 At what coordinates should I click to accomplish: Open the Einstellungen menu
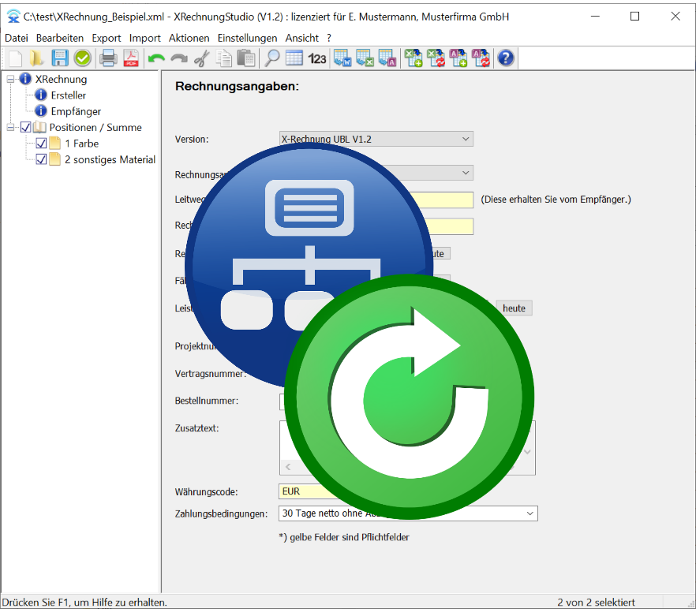point(247,38)
